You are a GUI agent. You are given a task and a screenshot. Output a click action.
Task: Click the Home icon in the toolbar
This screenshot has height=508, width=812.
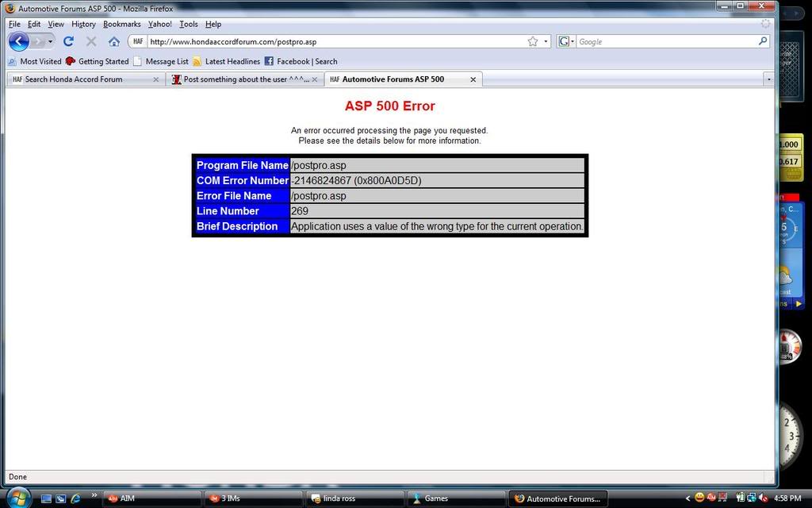point(113,41)
